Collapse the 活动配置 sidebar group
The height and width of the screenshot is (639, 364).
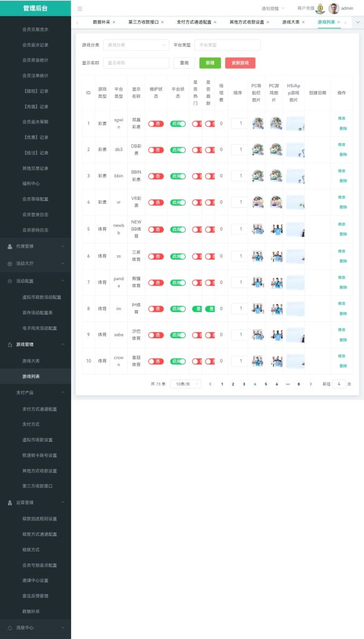[63, 281]
